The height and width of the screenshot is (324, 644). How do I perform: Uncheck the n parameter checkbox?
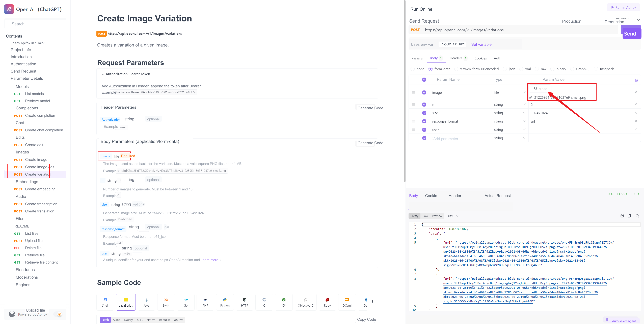point(424,104)
